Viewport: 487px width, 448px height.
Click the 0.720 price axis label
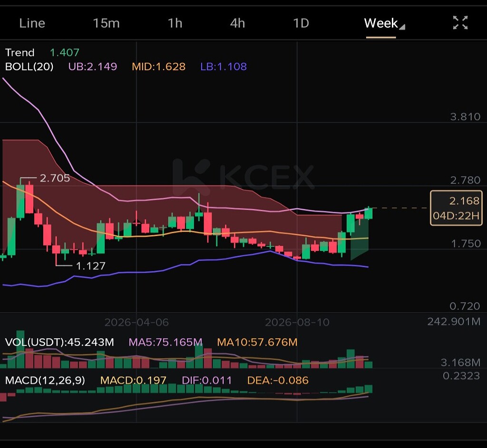click(465, 306)
